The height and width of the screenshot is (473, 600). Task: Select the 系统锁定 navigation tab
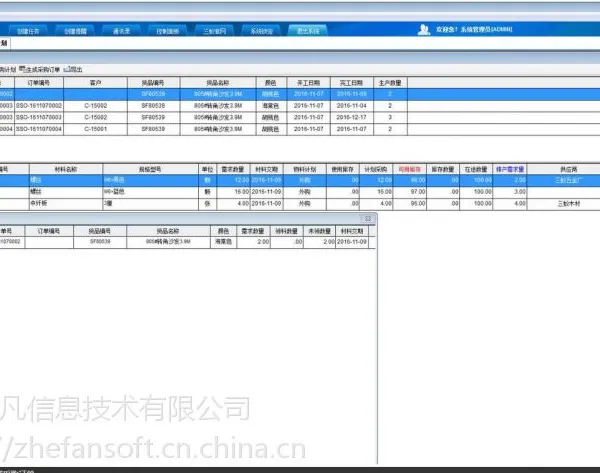coord(262,31)
